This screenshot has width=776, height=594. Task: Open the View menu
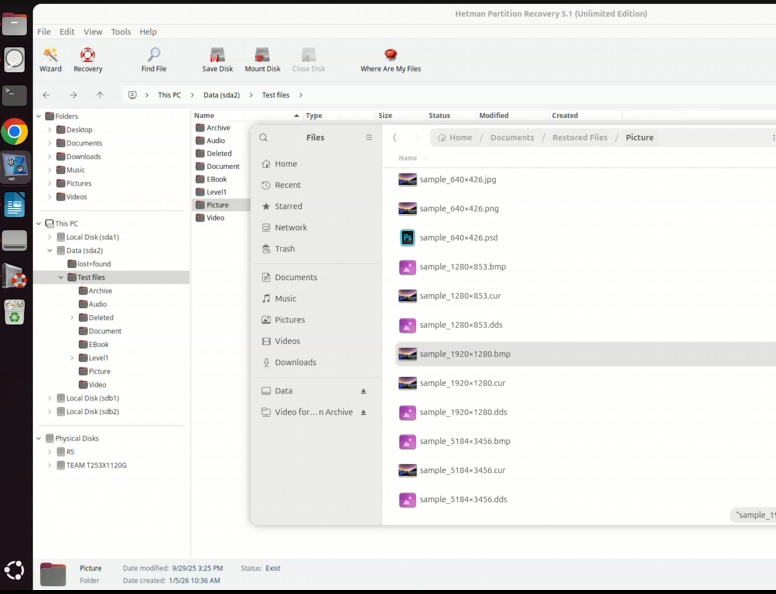pyautogui.click(x=93, y=32)
